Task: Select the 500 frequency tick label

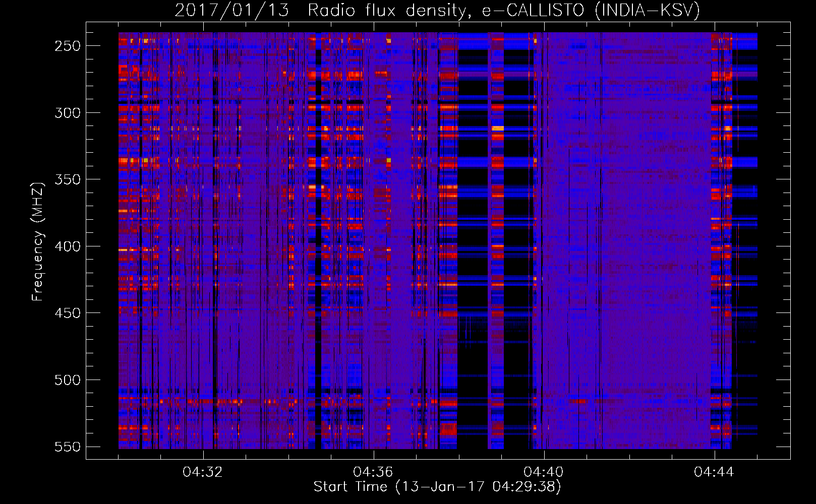Action: (68, 380)
